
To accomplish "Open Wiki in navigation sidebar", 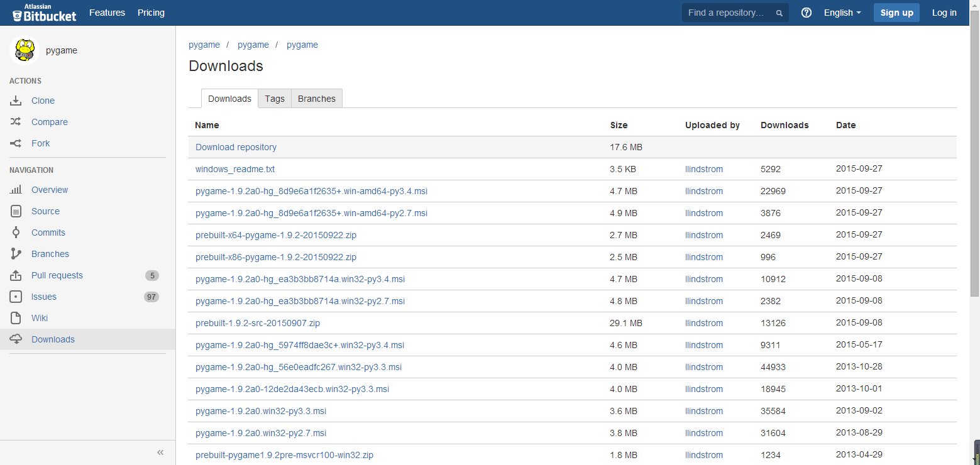I will pos(40,318).
